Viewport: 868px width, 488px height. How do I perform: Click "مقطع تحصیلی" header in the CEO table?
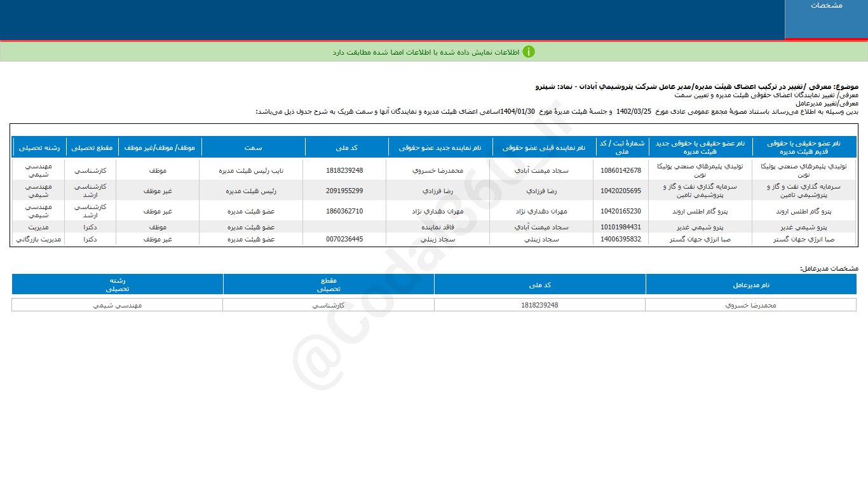tap(329, 285)
